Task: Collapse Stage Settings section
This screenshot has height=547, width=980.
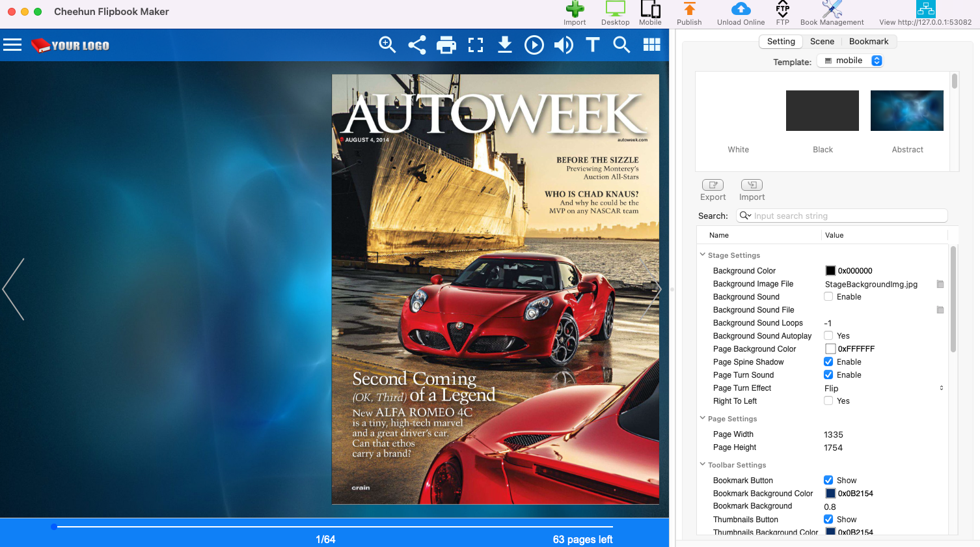Action: [703, 255]
